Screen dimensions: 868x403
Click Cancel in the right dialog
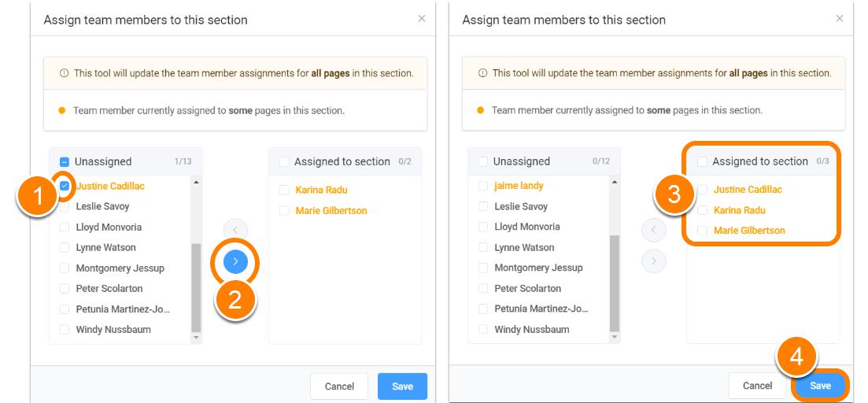pos(757,386)
